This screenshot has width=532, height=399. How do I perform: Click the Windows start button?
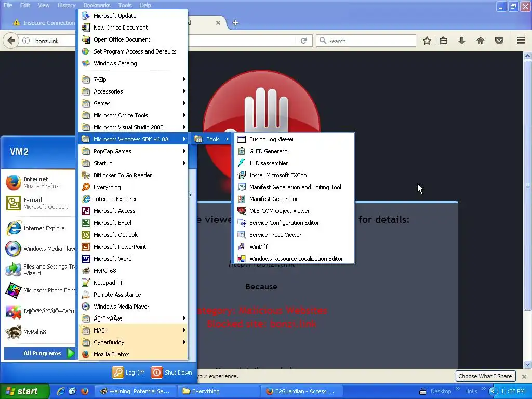coord(25,391)
